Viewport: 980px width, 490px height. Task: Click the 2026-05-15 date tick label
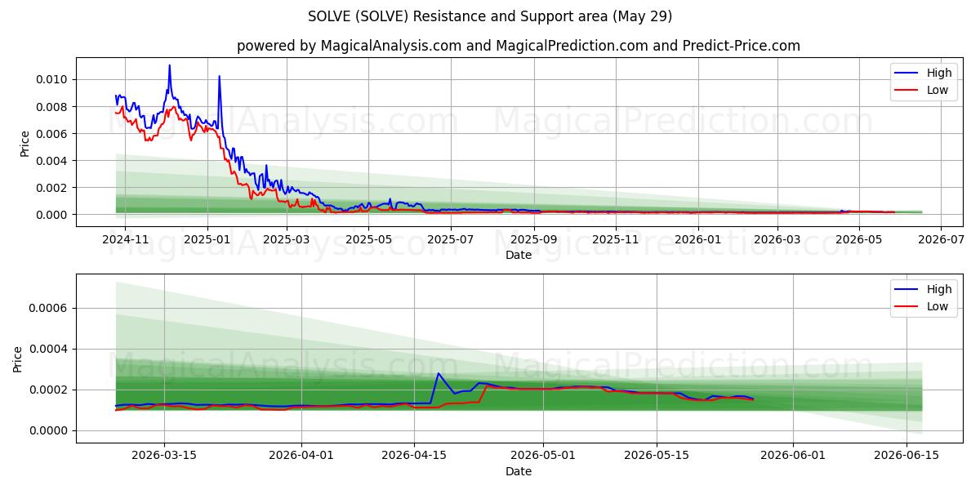tap(656, 456)
